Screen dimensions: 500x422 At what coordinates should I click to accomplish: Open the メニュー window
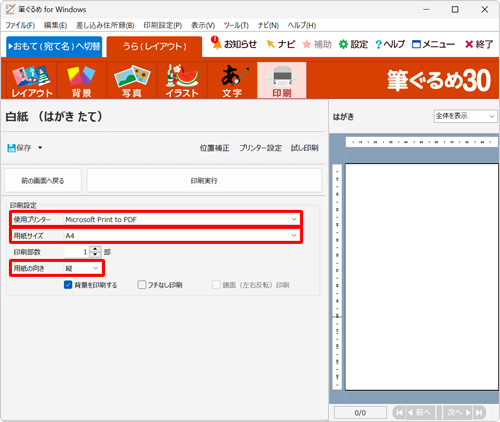[x=433, y=44]
